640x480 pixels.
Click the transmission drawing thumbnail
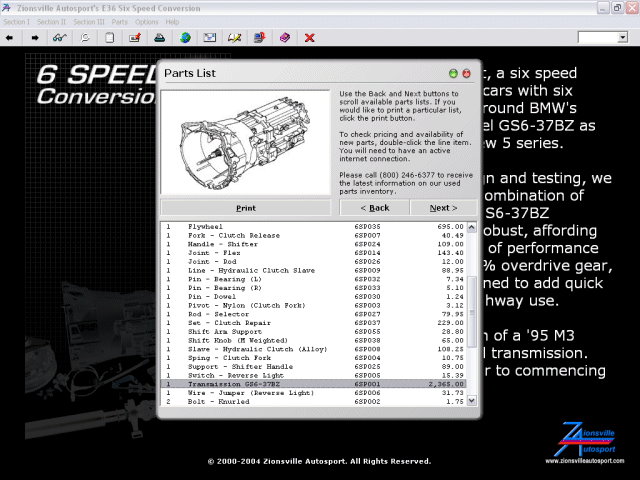(x=246, y=143)
